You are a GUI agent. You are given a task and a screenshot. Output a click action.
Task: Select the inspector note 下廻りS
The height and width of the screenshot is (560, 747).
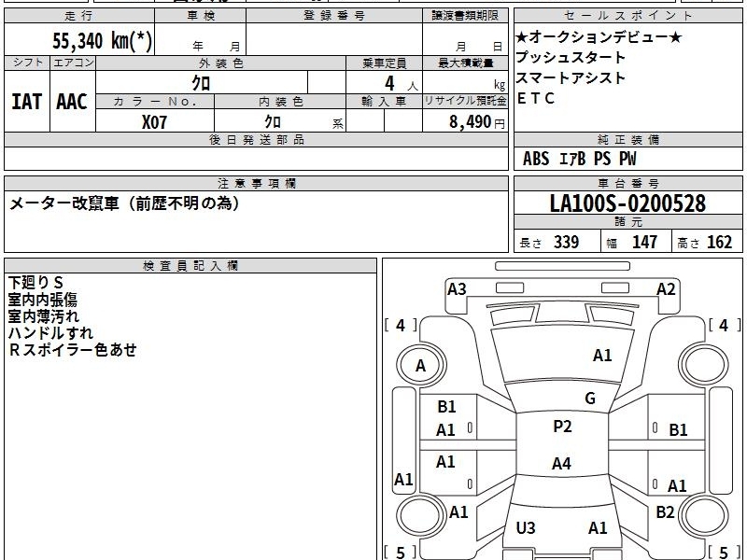pyautogui.click(x=35, y=283)
